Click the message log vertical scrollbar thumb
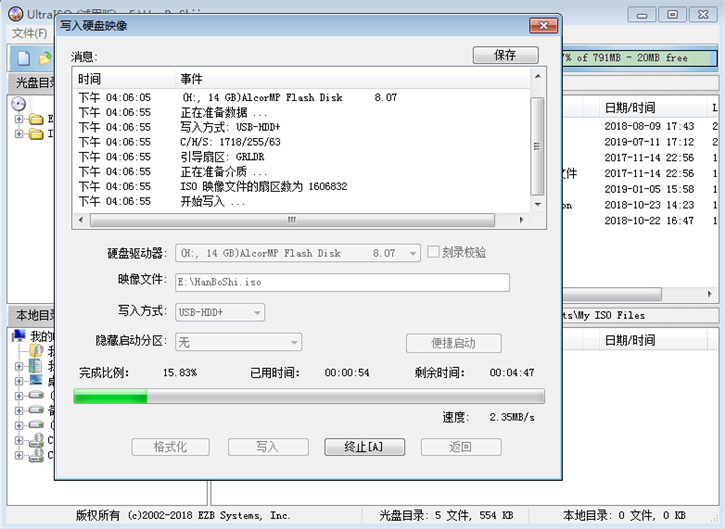The image size is (725, 529). click(537, 146)
